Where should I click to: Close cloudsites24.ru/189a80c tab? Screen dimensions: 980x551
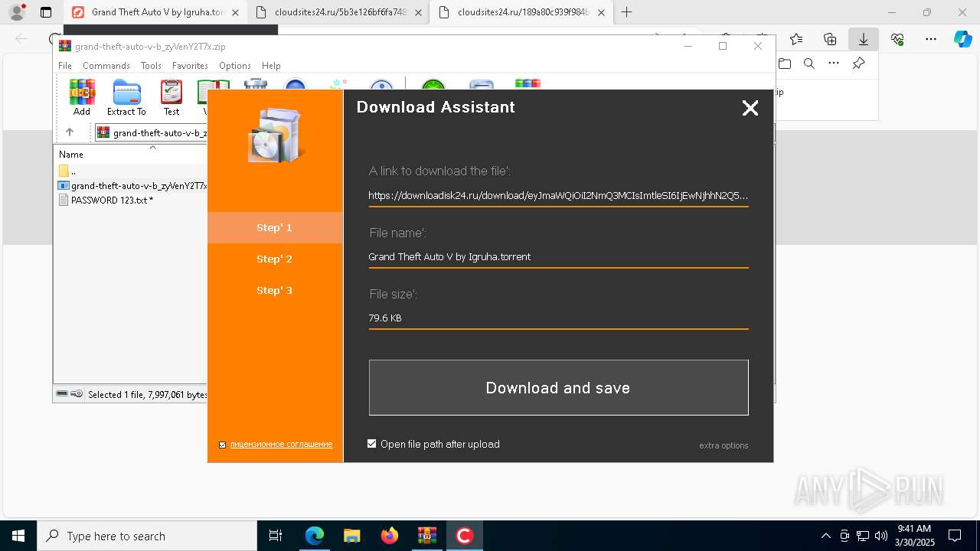tap(601, 12)
